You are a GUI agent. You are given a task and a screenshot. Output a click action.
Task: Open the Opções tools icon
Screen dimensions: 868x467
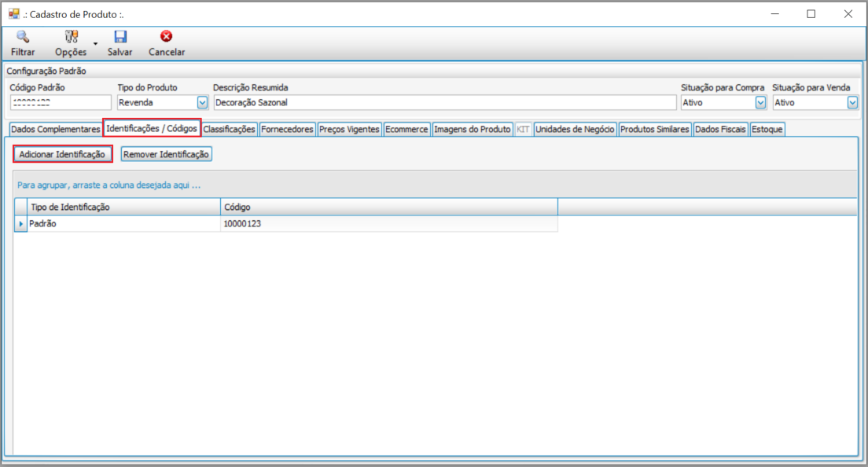click(71, 37)
